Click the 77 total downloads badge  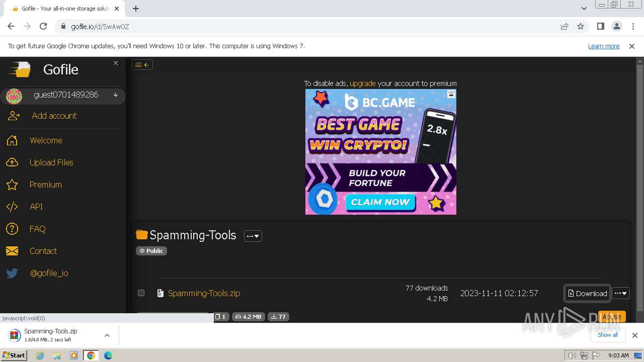[278, 317]
